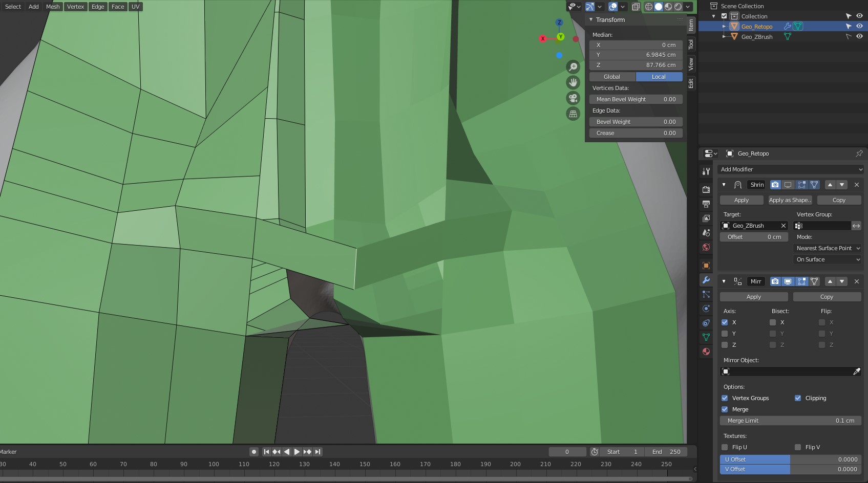Image resolution: width=868 pixels, height=483 pixels.
Task: Invert the Shrinkwrap vertex group influence
Action: click(856, 226)
